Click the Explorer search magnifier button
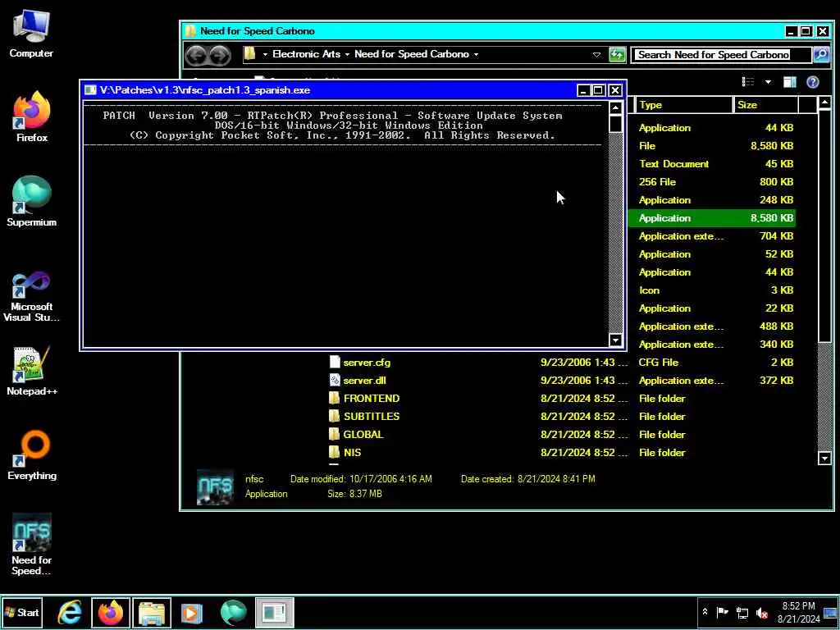The width and height of the screenshot is (840, 630). pyautogui.click(x=821, y=54)
